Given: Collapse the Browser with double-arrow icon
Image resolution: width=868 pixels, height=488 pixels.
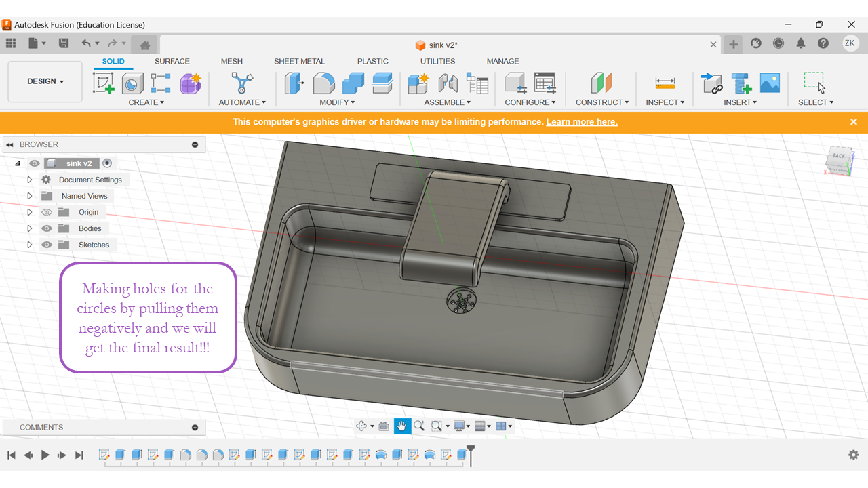Looking at the screenshot, I should [x=10, y=144].
